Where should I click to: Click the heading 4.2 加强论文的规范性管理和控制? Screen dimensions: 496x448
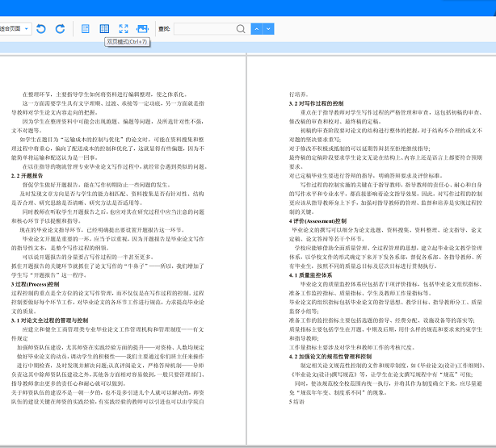click(330, 357)
